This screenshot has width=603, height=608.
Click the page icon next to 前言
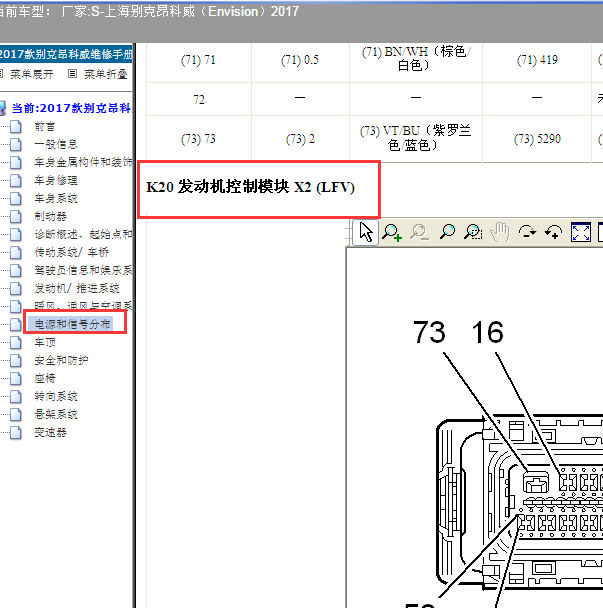16,127
